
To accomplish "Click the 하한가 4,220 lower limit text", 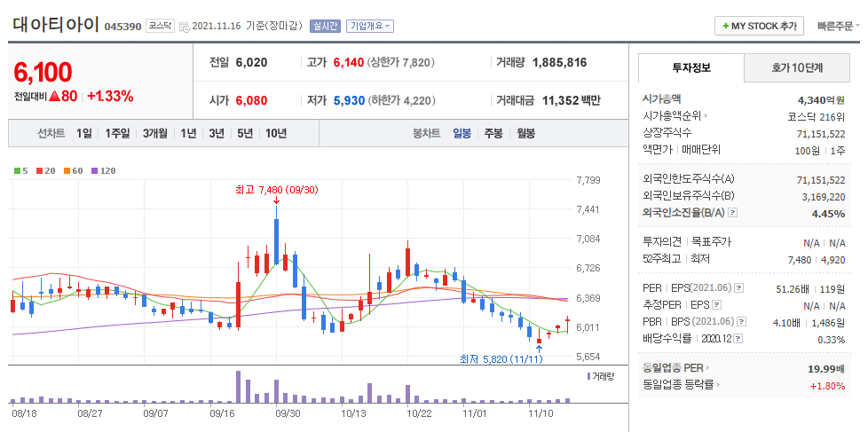I will (x=401, y=100).
